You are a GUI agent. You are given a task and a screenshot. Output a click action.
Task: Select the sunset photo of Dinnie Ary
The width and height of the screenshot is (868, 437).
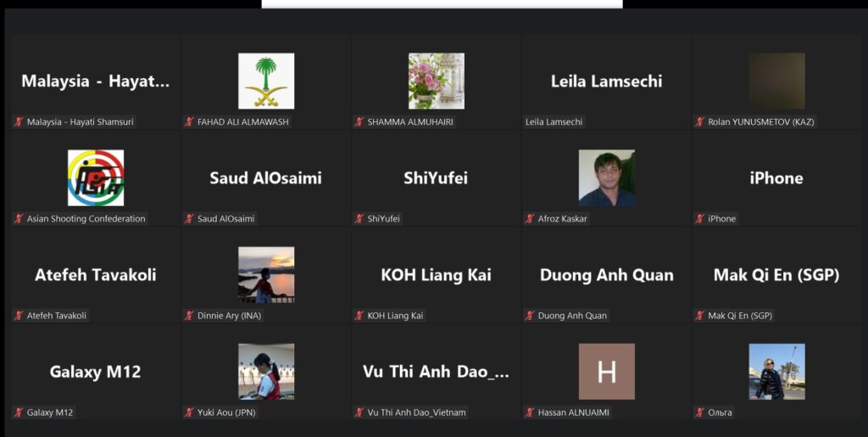pyautogui.click(x=266, y=275)
